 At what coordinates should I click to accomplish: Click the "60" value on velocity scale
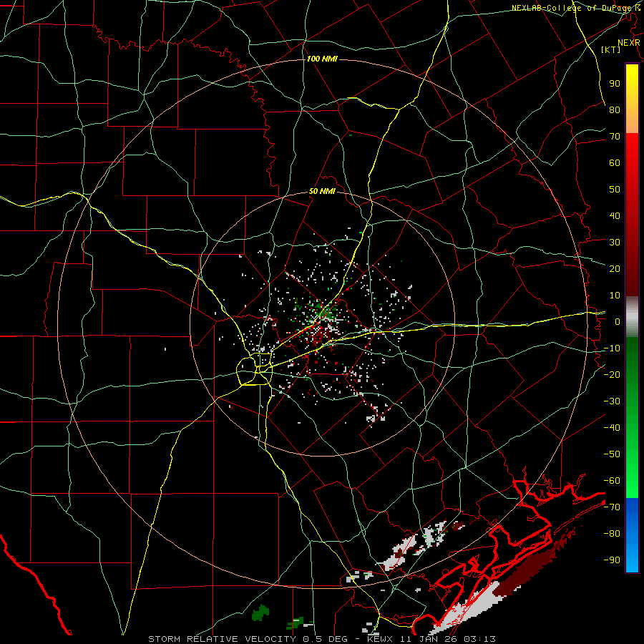point(615,162)
